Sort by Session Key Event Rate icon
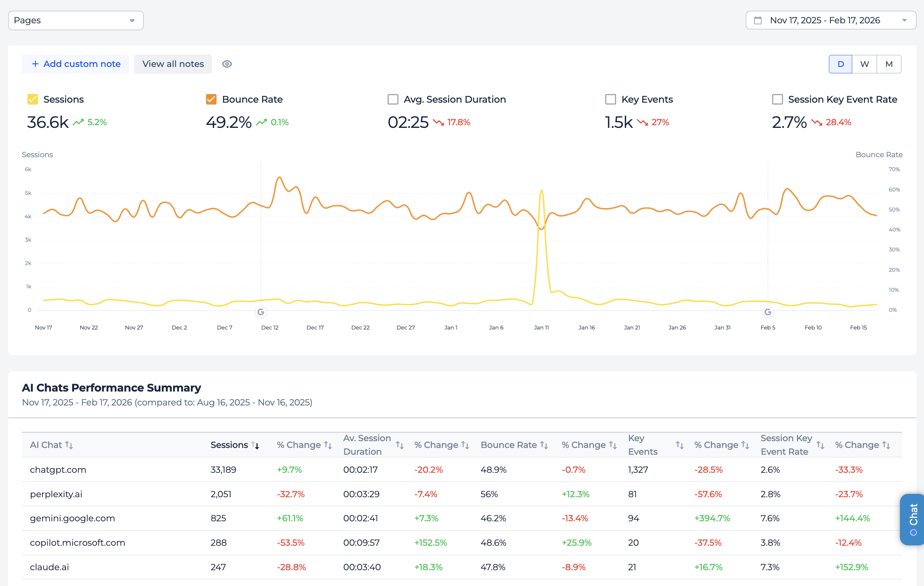 point(820,445)
